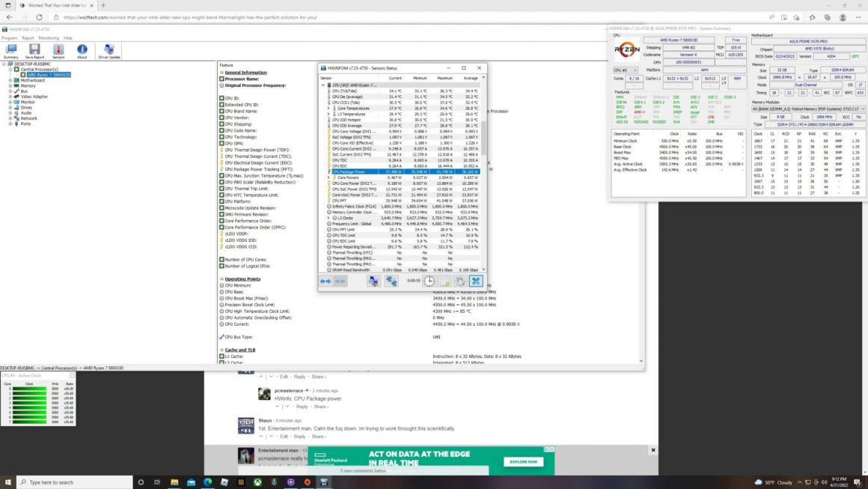Expand Core Temperatures in the sensors list
868x489 pixels.
pos(328,109)
